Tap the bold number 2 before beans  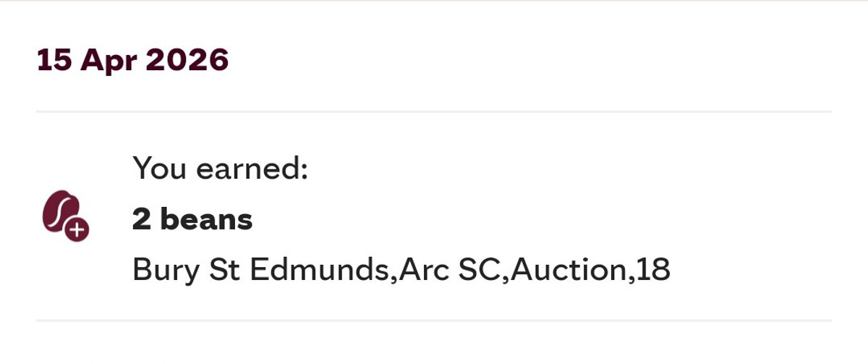click(x=140, y=219)
